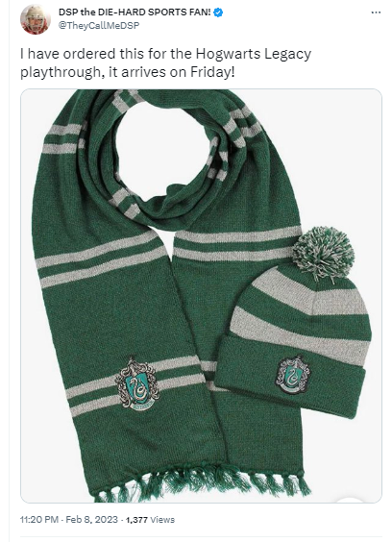The image size is (392, 542).
Task: Click the partial white circle at image corner
Action: pyautogui.click(x=350, y=500)
